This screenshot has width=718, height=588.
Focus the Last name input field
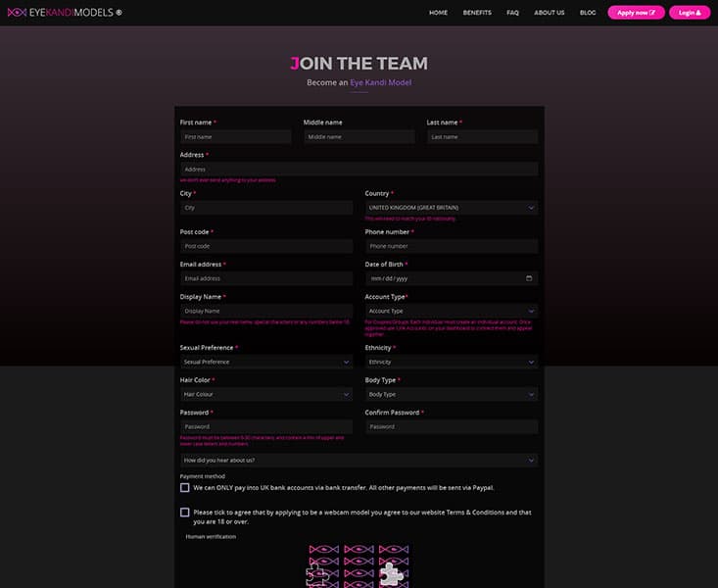click(483, 137)
